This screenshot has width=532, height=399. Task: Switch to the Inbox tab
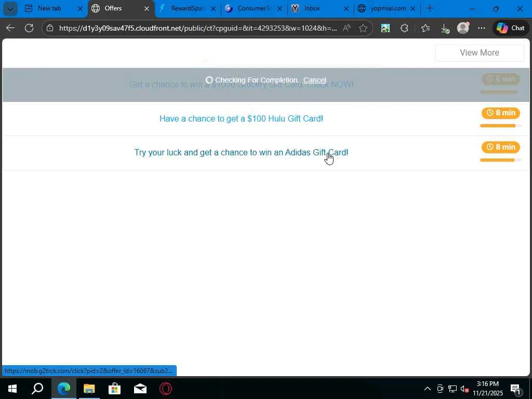(x=312, y=8)
